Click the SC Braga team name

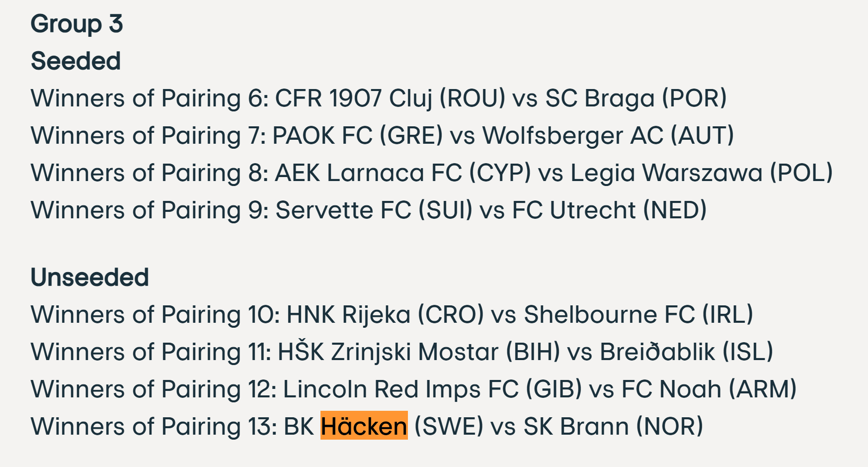tap(600, 98)
